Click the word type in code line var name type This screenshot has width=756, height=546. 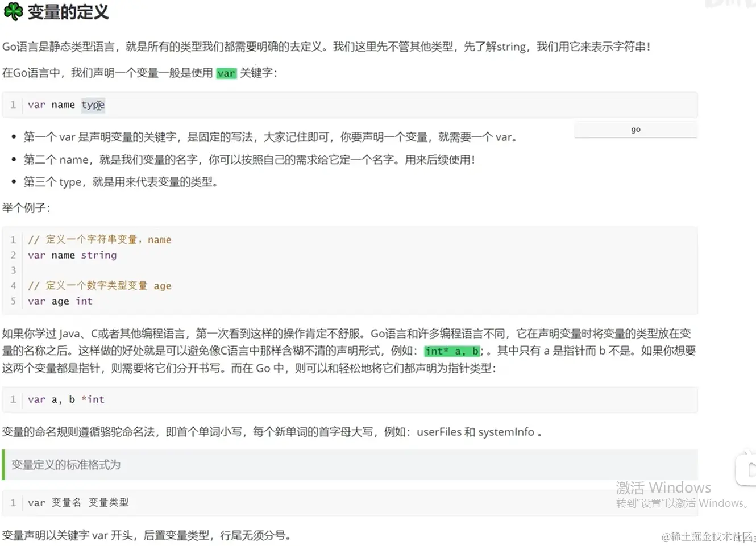click(x=93, y=105)
